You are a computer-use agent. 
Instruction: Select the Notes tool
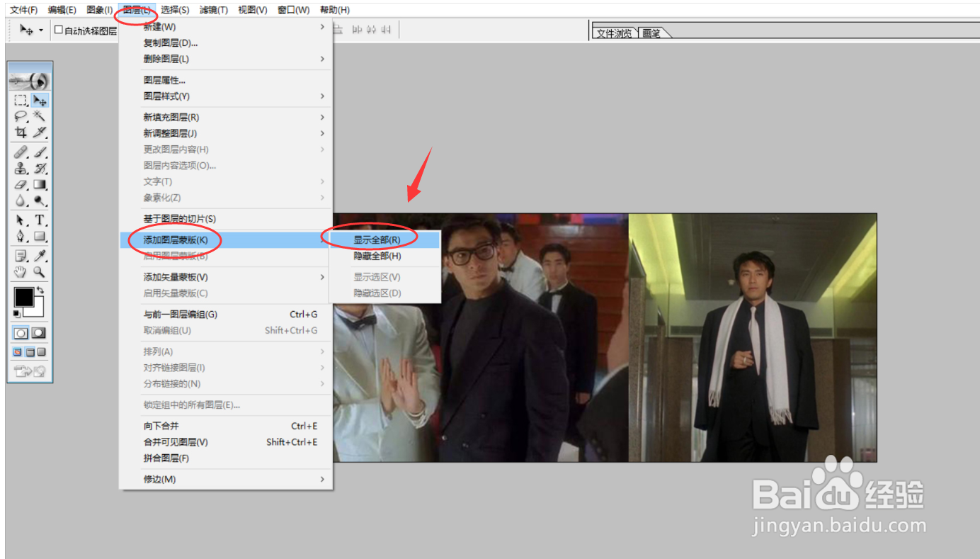point(21,255)
